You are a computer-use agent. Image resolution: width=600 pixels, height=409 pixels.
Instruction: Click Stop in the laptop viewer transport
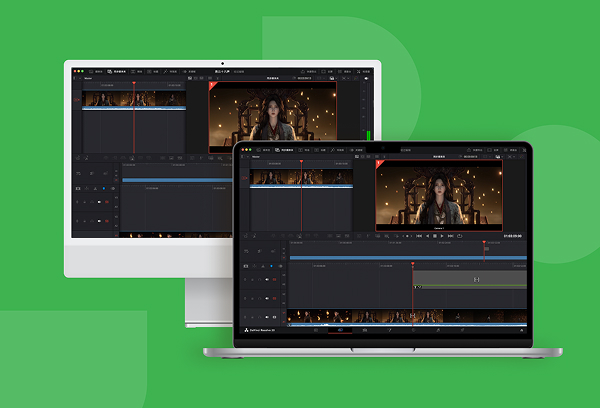coord(434,236)
